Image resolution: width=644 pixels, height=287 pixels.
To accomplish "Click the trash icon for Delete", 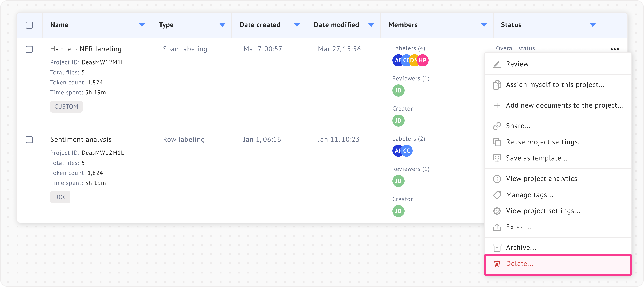I will 497,264.
